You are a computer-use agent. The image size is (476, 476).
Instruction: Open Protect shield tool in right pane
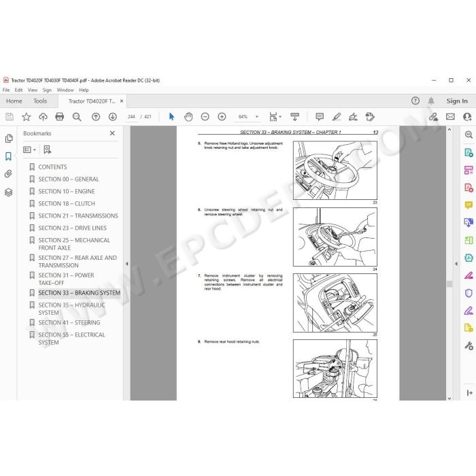469,293
